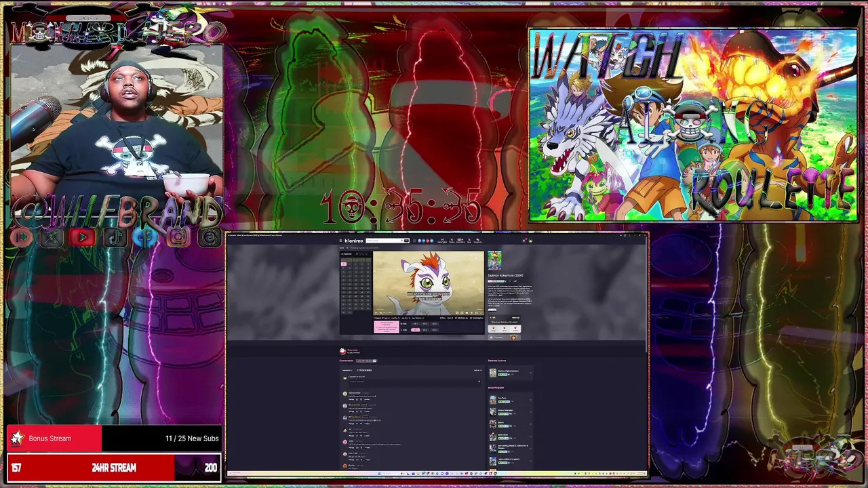Click the TikTok icon in stream overlay

pos(114,237)
